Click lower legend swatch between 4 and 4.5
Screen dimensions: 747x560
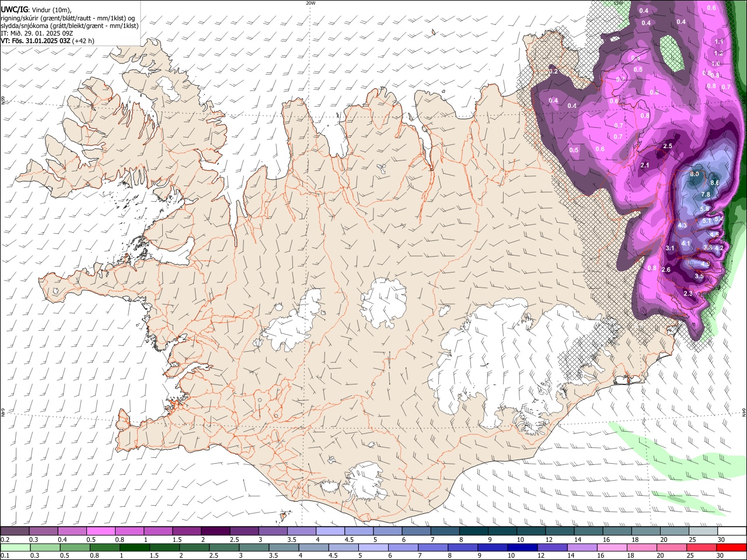314,547
